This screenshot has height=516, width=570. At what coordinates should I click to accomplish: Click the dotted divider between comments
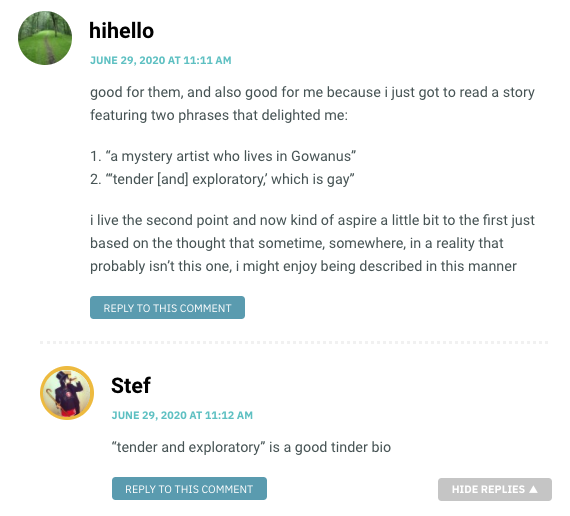(x=294, y=343)
